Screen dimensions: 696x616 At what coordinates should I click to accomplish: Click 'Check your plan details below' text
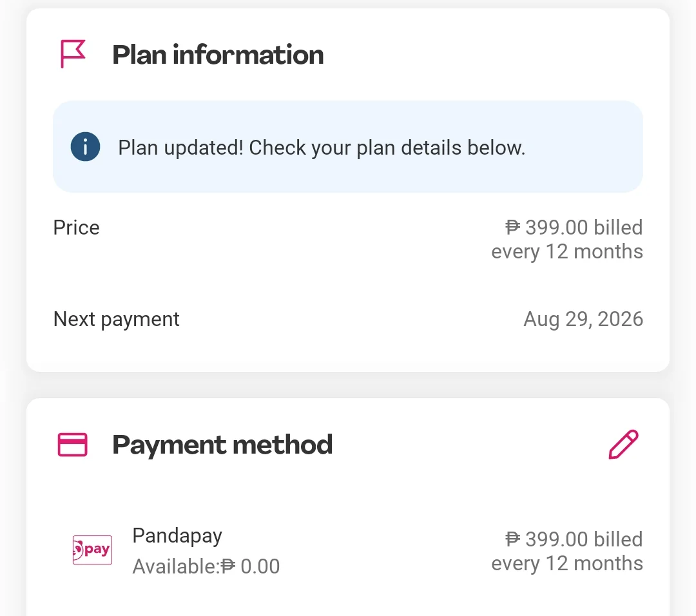[387, 148]
